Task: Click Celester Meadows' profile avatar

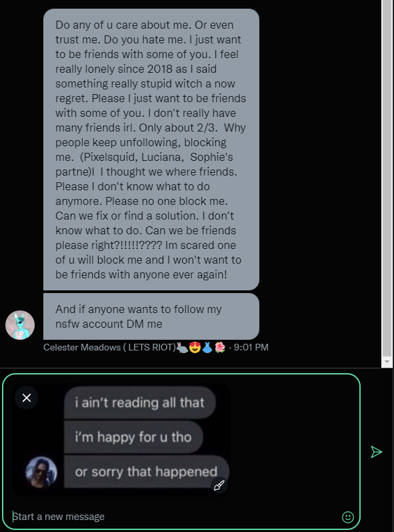Action: (x=20, y=325)
